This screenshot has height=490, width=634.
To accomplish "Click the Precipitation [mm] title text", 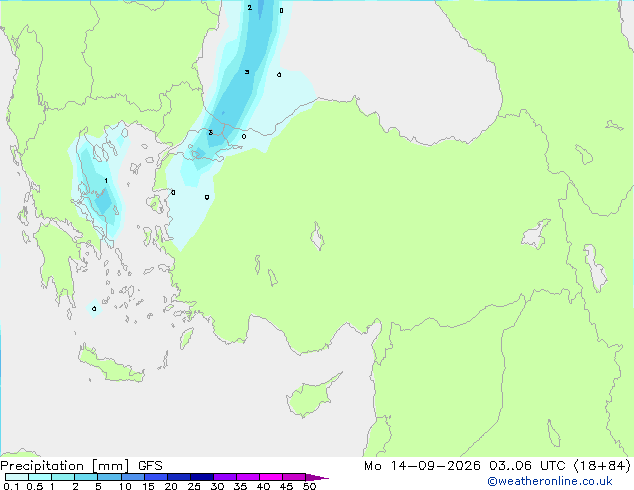I will (65, 466).
